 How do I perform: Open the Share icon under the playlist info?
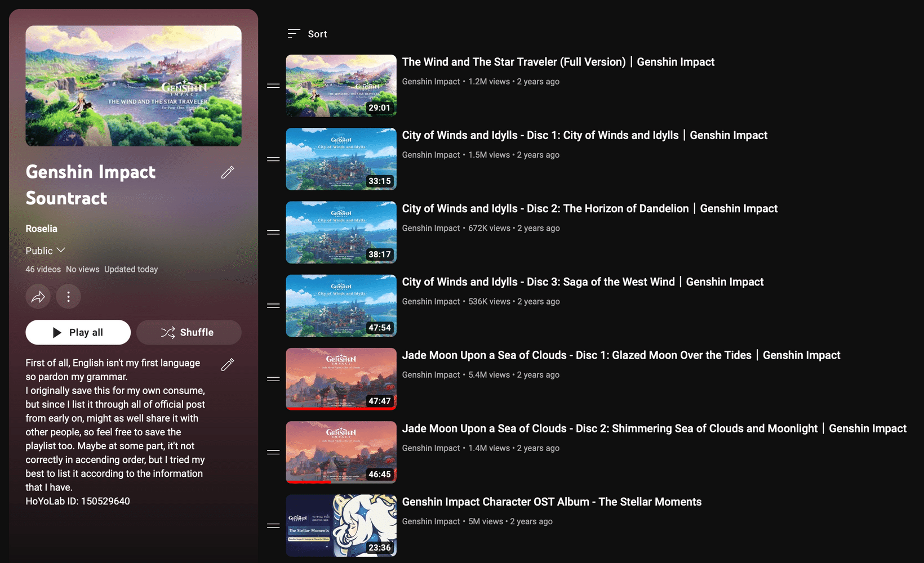click(38, 296)
